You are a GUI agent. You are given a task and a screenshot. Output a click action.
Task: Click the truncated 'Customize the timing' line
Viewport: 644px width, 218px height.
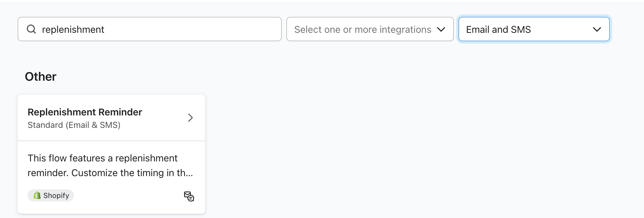pos(110,173)
